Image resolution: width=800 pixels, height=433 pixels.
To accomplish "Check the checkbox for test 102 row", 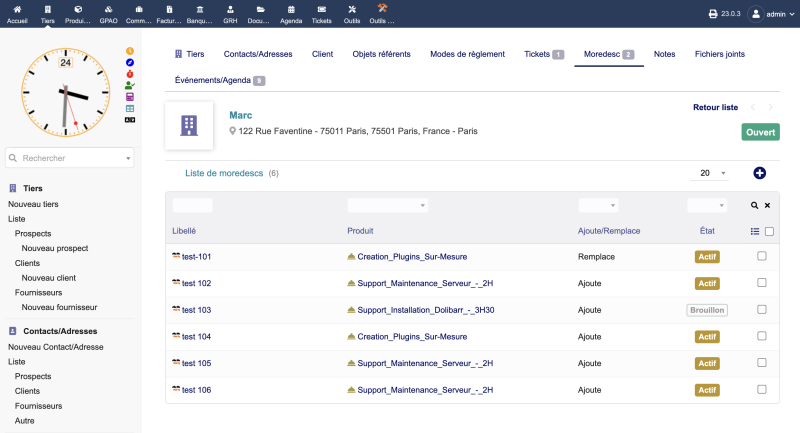I will (x=762, y=283).
